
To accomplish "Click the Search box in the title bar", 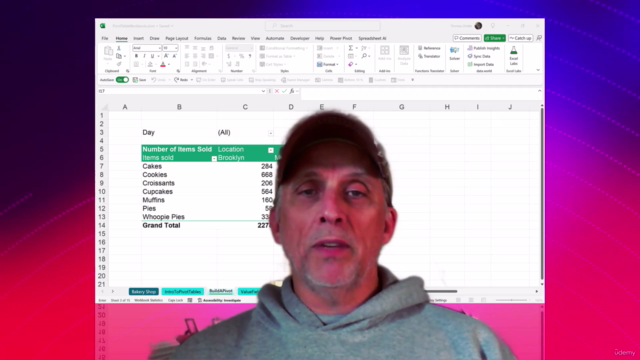I will [322, 26].
